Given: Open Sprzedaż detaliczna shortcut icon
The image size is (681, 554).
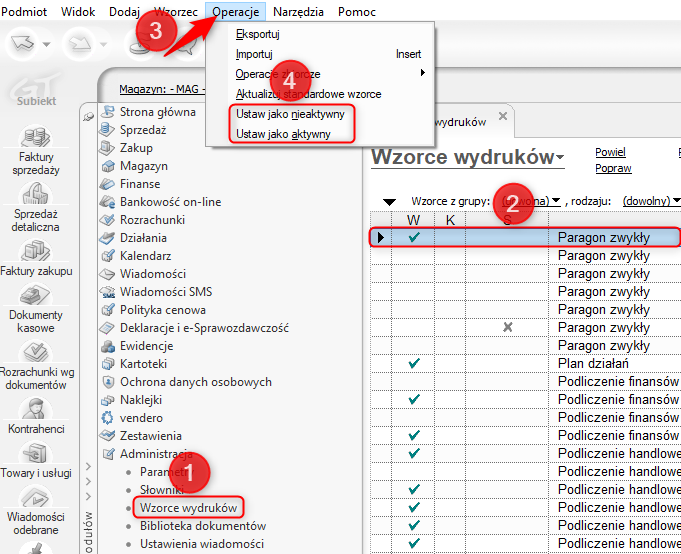Looking at the screenshot, I should [36, 194].
